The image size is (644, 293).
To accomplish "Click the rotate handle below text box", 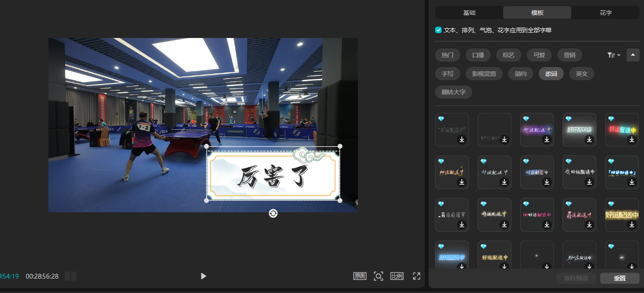I will coord(273,213).
